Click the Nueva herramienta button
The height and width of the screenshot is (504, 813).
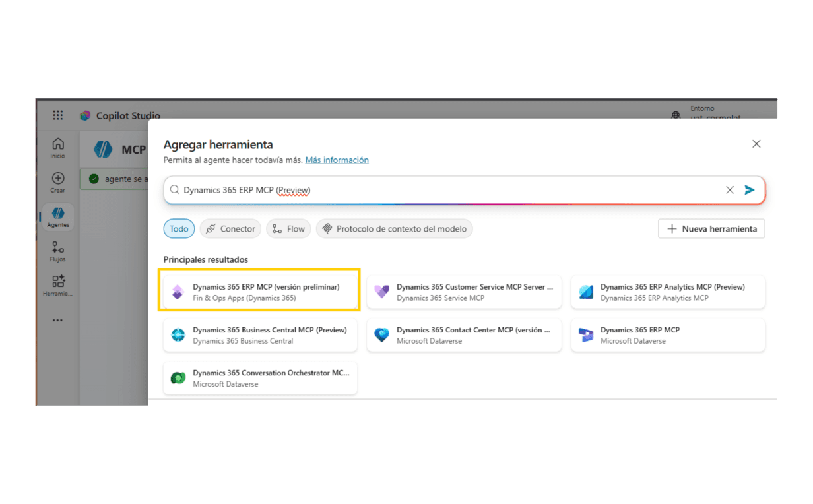tap(711, 229)
